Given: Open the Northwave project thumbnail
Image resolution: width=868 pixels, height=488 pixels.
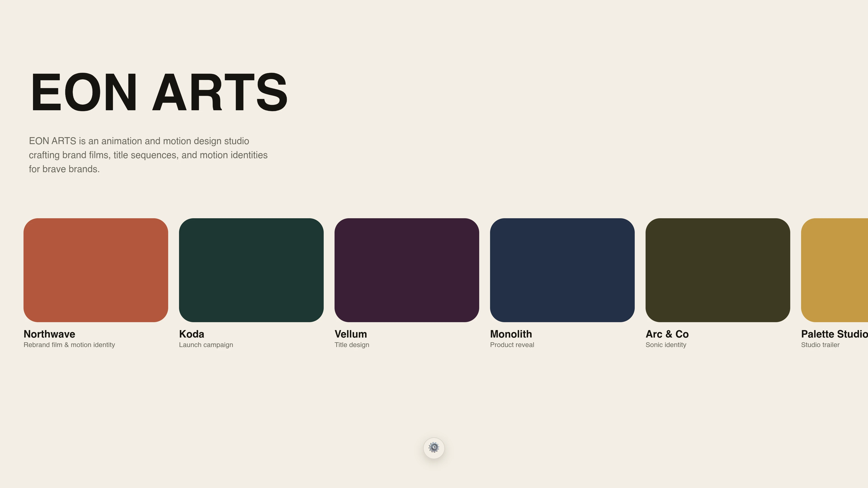Looking at the screenshot, I should [96, 270].
